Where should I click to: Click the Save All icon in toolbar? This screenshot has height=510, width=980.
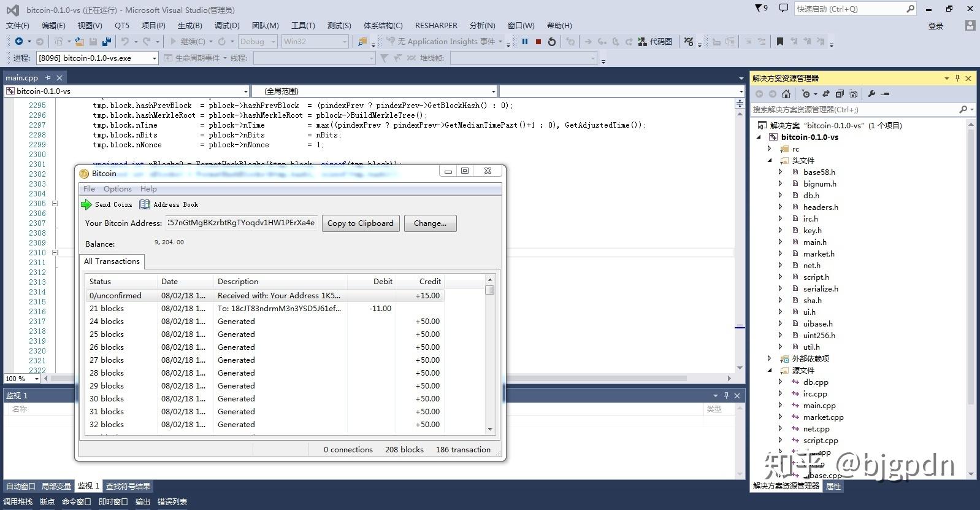107,42
